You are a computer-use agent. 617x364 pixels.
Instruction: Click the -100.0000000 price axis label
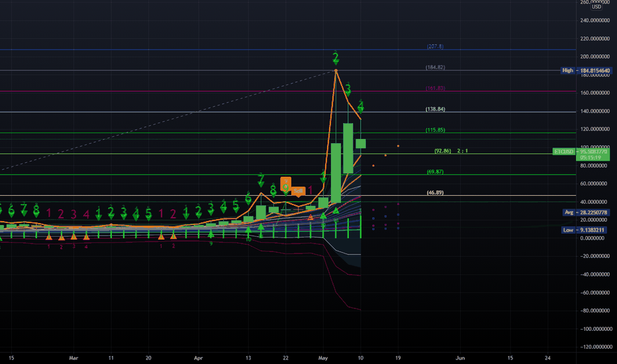594,328
